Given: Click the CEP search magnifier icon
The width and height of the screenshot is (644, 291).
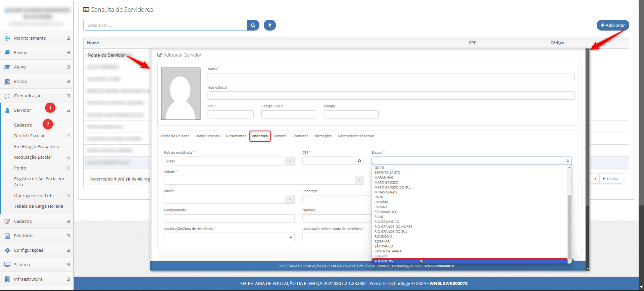Looking at the screenshot, I should click(359, 161).
